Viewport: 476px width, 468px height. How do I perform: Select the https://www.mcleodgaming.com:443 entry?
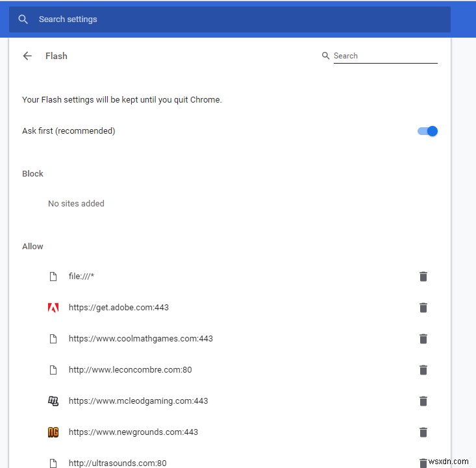point(138,401)
